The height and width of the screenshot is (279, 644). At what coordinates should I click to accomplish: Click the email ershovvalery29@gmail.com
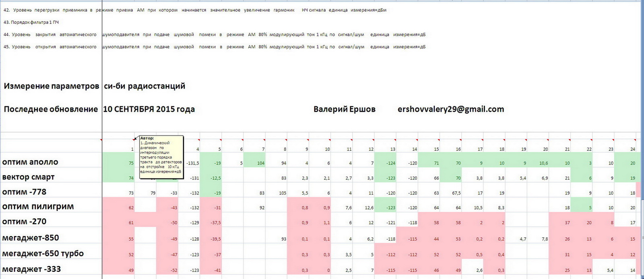point(451,109)
